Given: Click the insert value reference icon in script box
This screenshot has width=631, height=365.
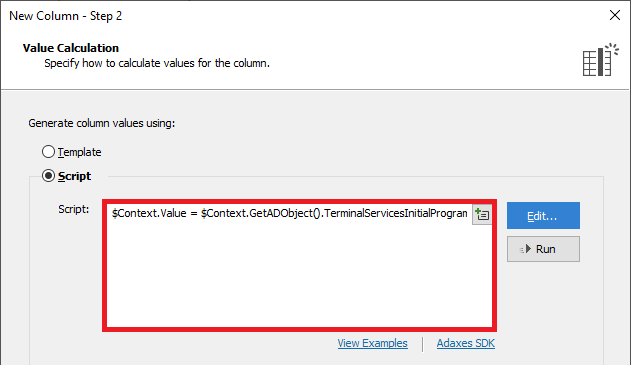Looking at the screenshot, I should [482, 214].
